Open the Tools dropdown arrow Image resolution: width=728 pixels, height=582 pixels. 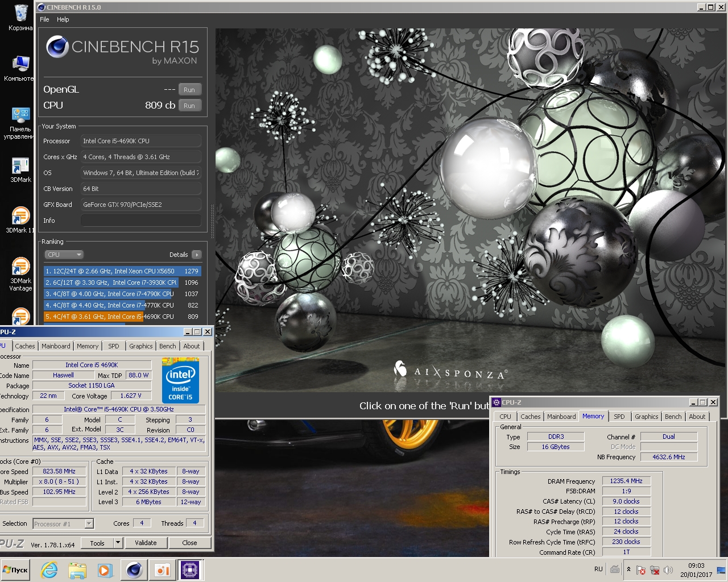coord(118,543)
